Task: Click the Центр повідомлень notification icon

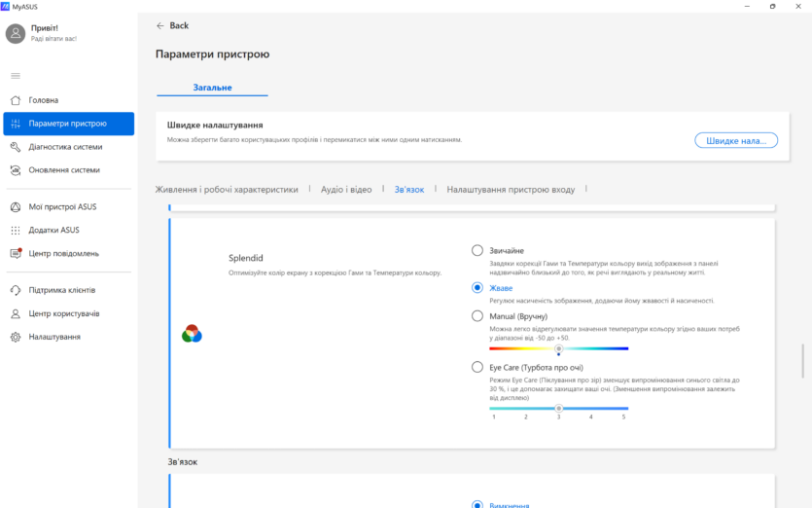Action: point(16,253)
